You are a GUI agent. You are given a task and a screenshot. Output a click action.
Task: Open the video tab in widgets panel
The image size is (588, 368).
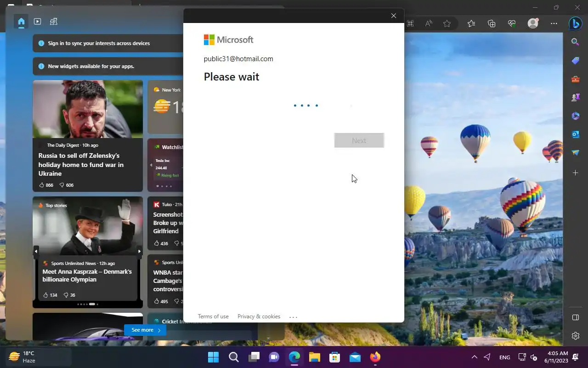[x=38, y=21]
